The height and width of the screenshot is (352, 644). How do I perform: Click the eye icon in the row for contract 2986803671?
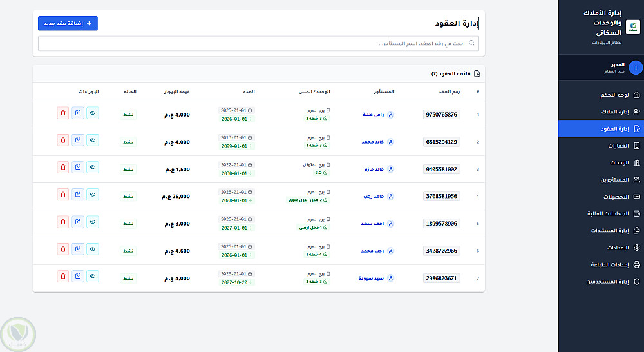[x=93, y=277]
